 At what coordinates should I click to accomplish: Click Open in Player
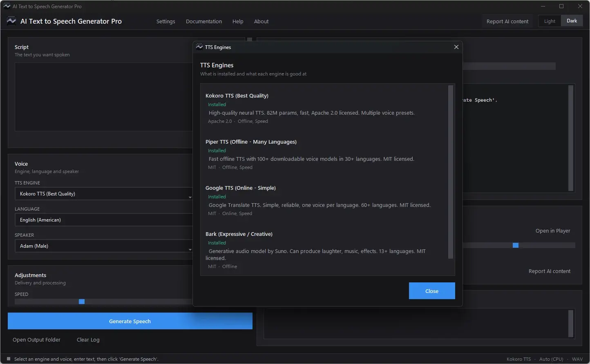tap(553, 231)
